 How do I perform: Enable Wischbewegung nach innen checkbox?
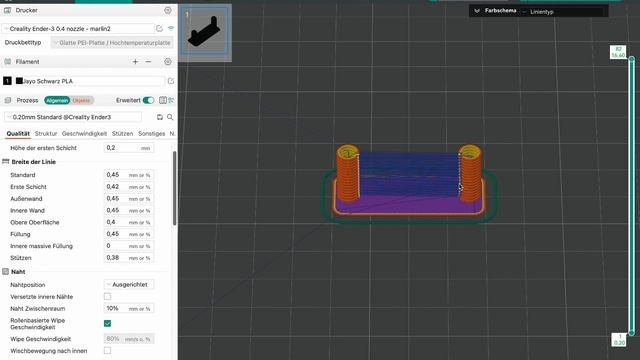tap(107, 350)
